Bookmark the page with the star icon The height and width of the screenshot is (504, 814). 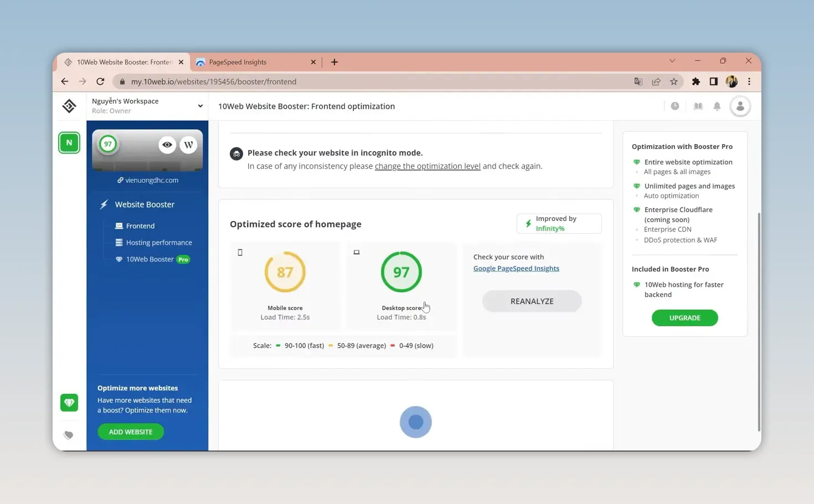[674, 81]
